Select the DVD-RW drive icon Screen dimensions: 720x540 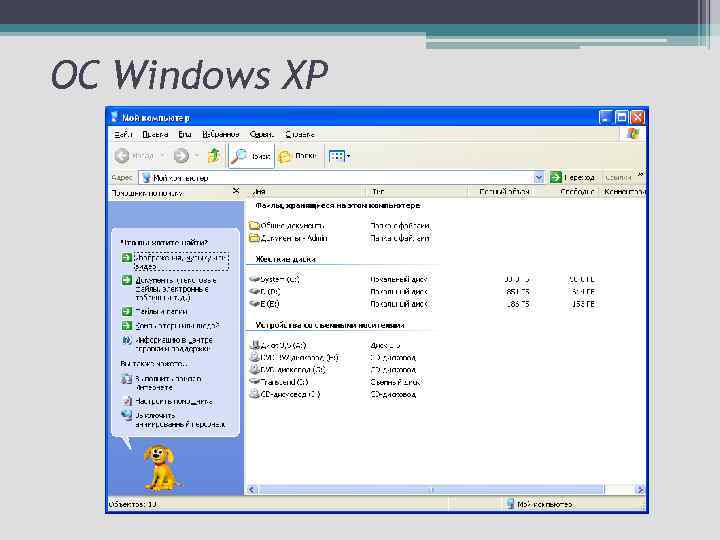pos(254,357)
